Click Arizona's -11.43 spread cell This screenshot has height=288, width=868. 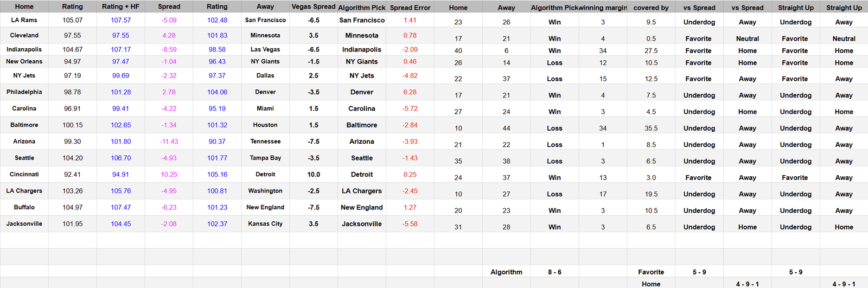(169, 142)
